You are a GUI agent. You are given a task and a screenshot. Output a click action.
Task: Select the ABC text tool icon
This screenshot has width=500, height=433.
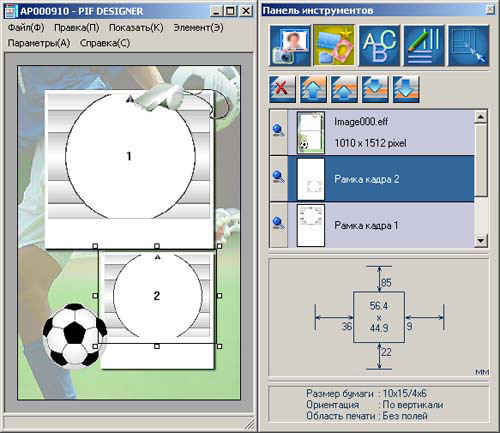point(379,45)
